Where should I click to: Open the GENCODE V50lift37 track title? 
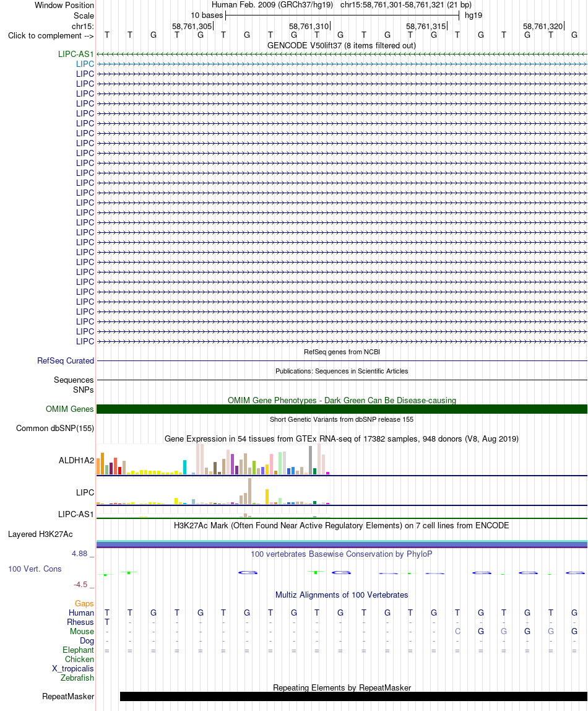pyautogui.click(x=342, y=45)
